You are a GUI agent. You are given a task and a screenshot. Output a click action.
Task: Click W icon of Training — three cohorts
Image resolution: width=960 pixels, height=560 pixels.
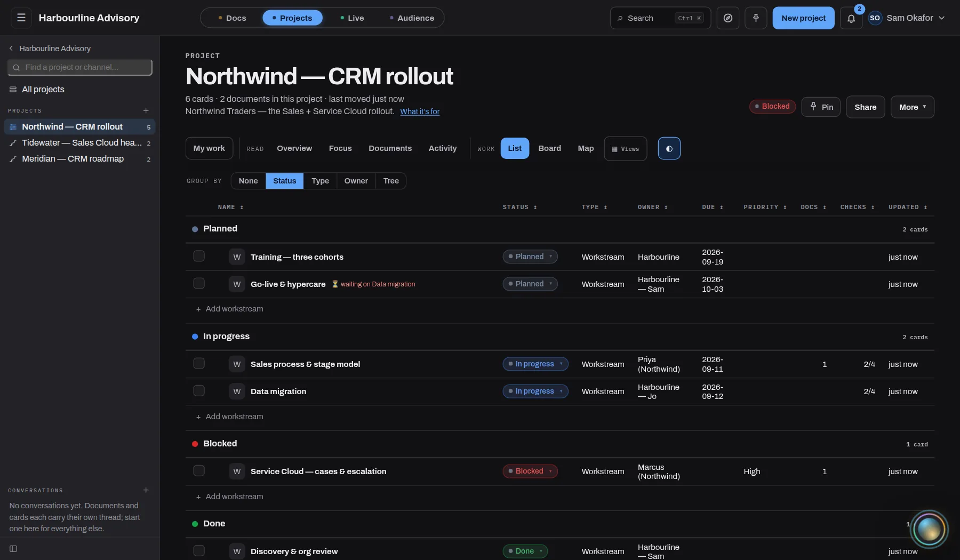237,257
